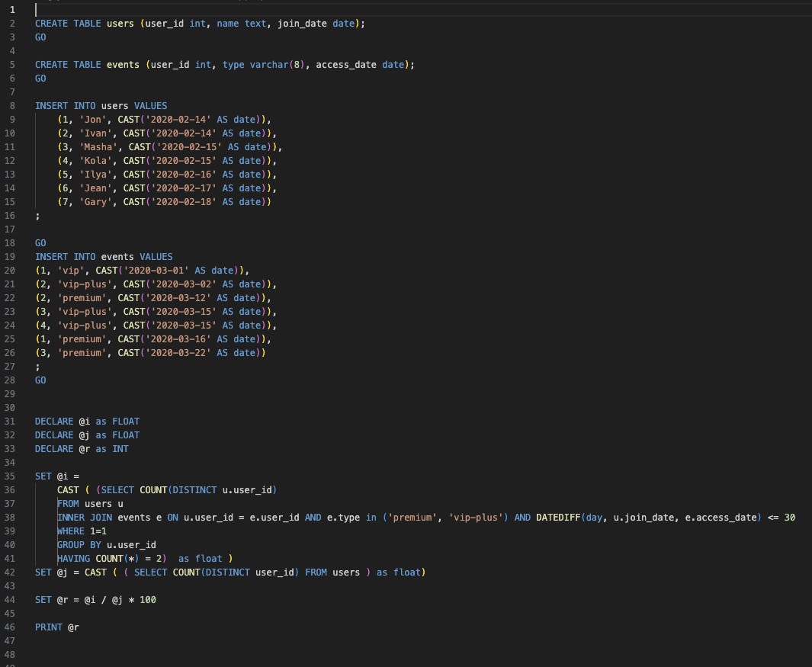Click the number 100 in the SET @r line
812x667 pixels.
pyautogui.click(x=148, y=600)
